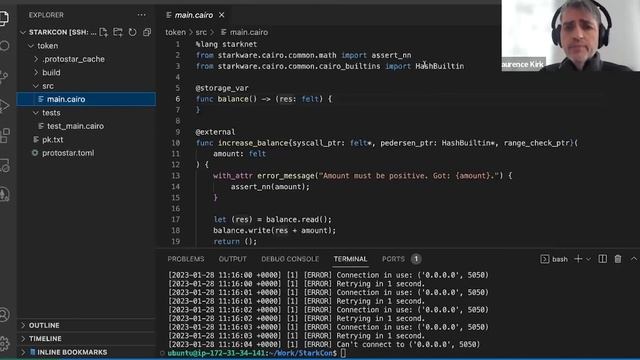
Task: Refresh the Explorer tree
Action: pos(133,32)
